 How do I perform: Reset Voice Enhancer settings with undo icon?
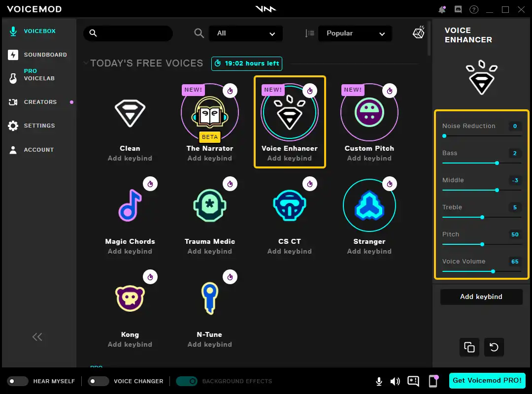click(x=494, y=347)
